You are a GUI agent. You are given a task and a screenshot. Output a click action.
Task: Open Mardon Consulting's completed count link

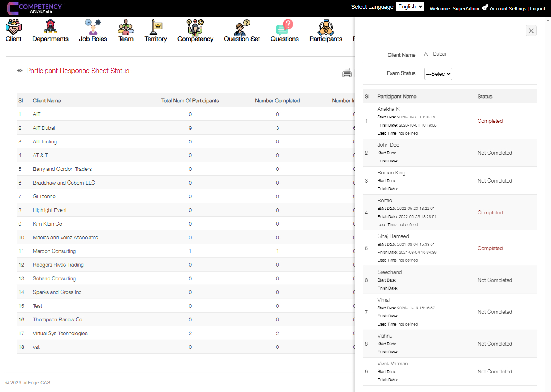[277, 251]
